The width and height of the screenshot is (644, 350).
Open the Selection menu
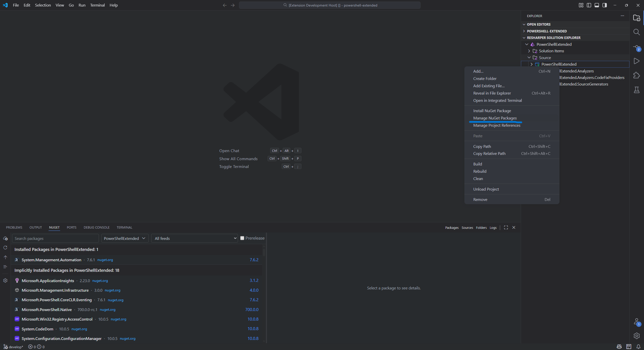click(43, 5)
